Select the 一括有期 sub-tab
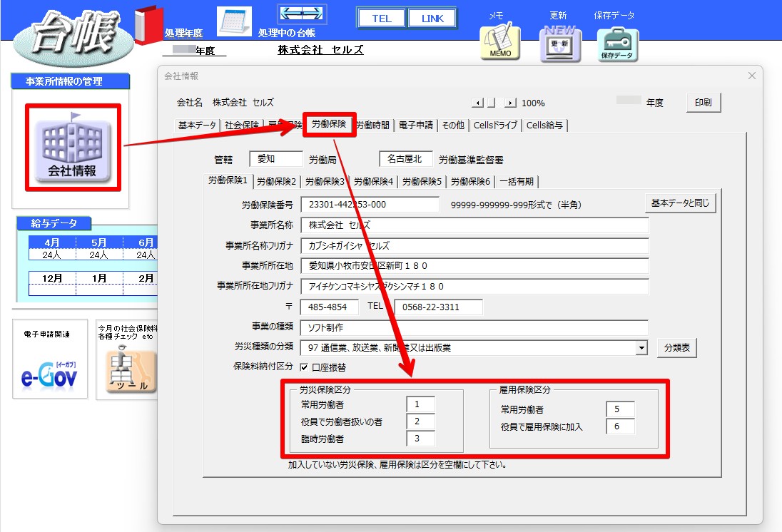This screenshot has height=532, width=782. tap(517, 181)
